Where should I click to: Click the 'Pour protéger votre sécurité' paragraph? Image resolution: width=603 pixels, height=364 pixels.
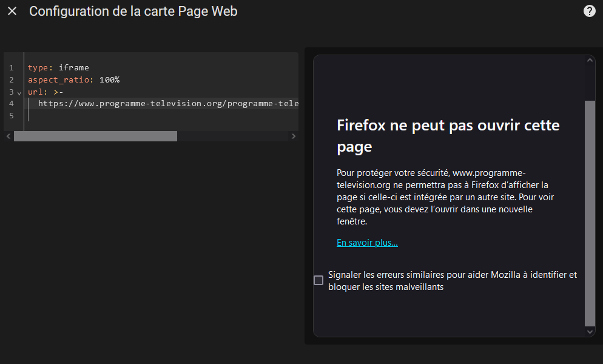tap(445, 197)
